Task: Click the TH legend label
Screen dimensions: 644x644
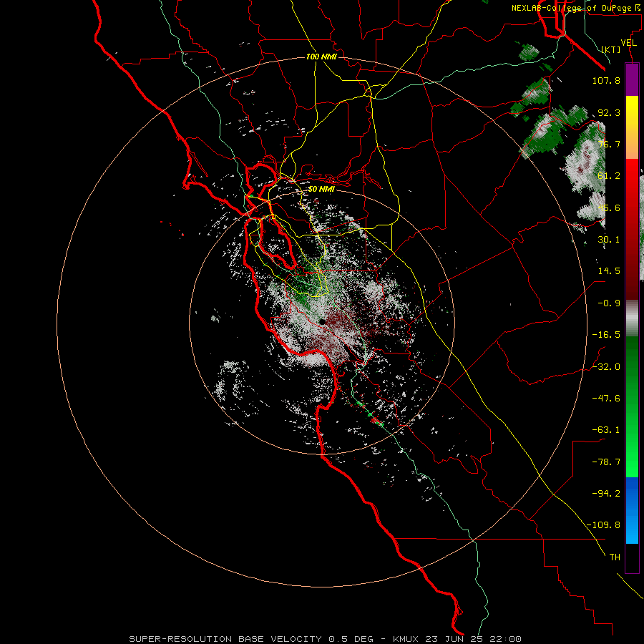Action: coord(615,557)
